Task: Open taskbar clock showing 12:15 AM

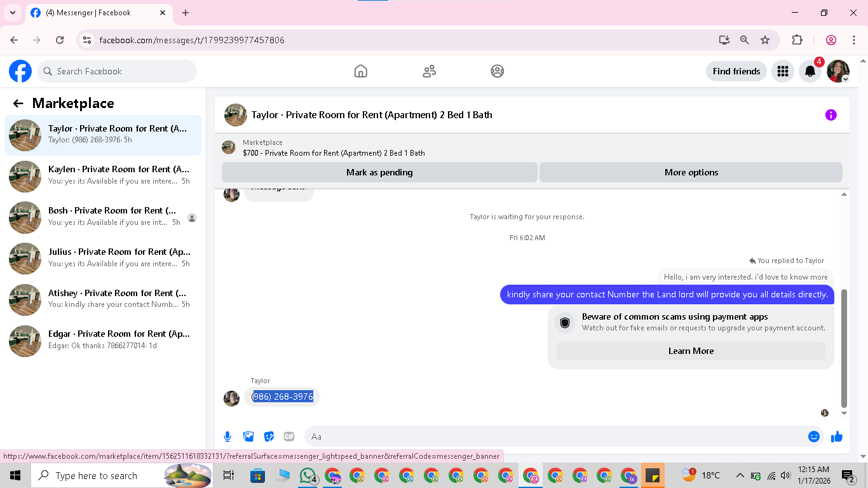Action: click(814, 475)
